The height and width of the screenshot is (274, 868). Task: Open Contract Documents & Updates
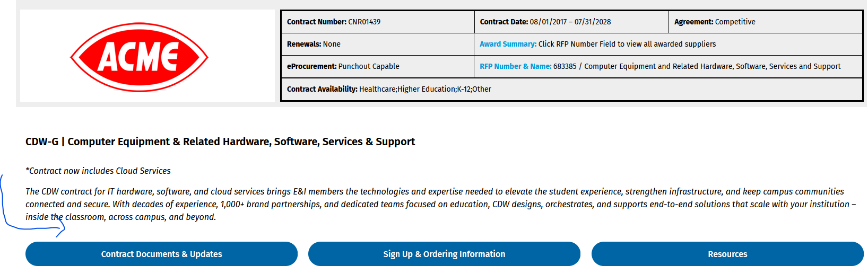pos(161,254)
